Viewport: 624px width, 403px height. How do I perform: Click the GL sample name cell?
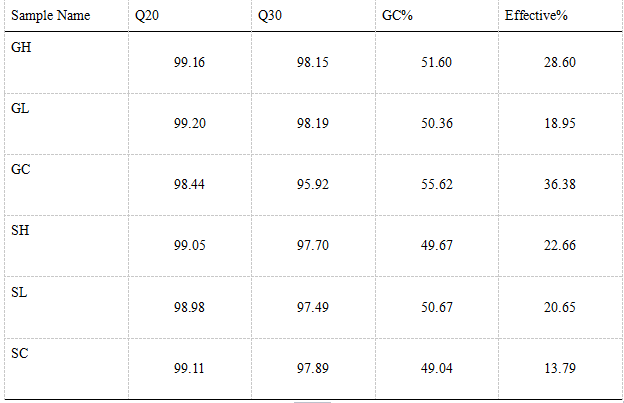(20, 109)
